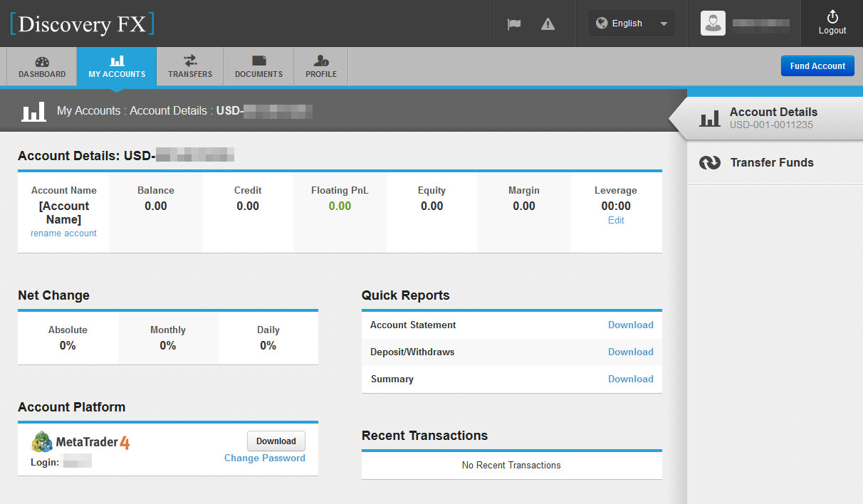Go to the Documents tab
Image resolution: width=863 pixels, height=504 pixels.
258,67
